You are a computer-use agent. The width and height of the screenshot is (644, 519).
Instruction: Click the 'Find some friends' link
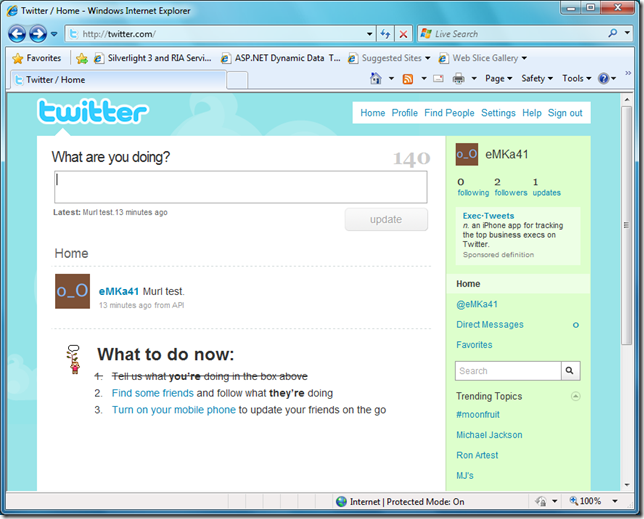click(152, 393)
